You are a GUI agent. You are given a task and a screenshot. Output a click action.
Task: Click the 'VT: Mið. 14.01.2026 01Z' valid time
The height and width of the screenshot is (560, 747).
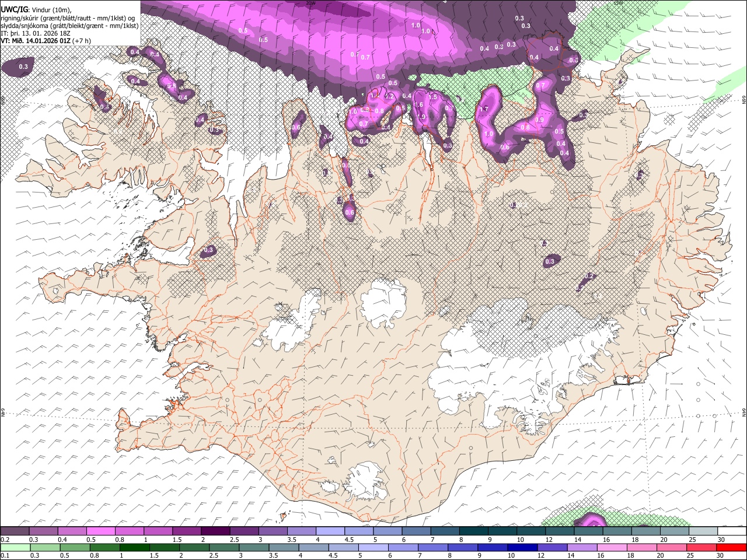pos(36,41)
